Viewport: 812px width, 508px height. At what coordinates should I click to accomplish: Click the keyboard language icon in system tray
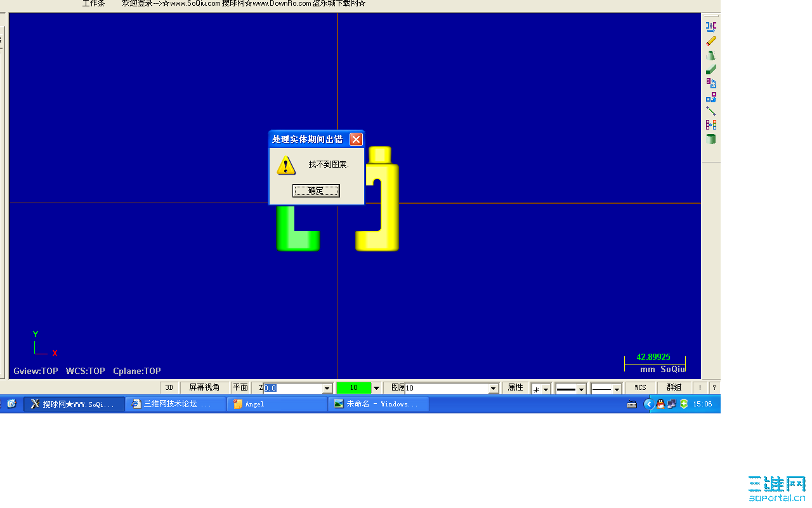pyautogui.click(x=632, y=404)
